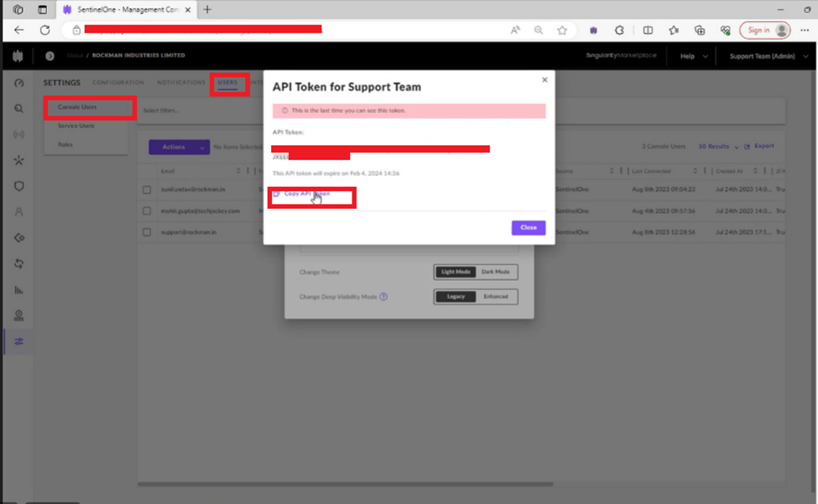
Task: Switch to the Users tab
Action: pos(227,82)
